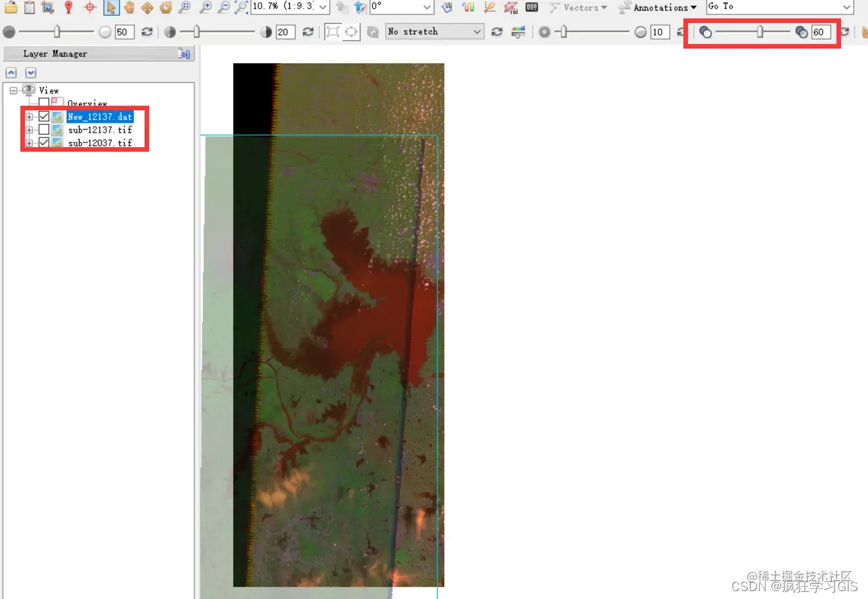Collapse all layers with up-arrow button
Image resolution: width=868 pixels, height=599 pixels.
(x=11, y=73)
